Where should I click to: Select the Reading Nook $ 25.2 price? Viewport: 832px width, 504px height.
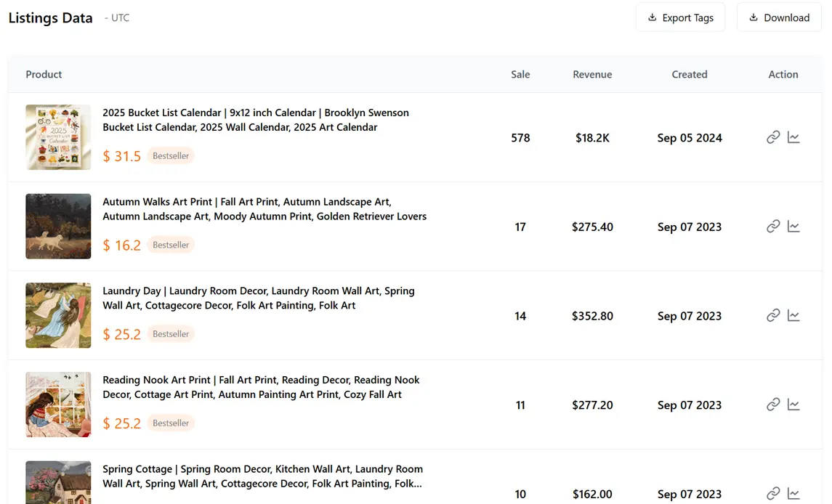[x=121, y=423]
